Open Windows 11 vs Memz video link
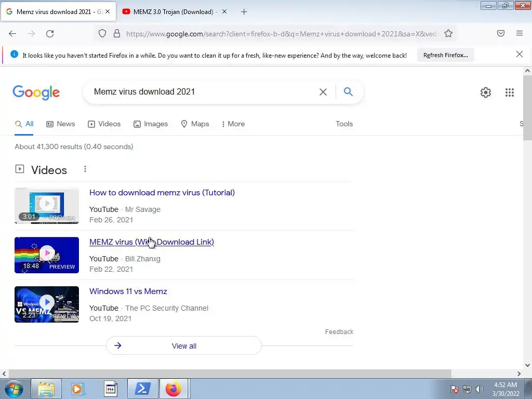532x399 pixels. pos(128,291)
